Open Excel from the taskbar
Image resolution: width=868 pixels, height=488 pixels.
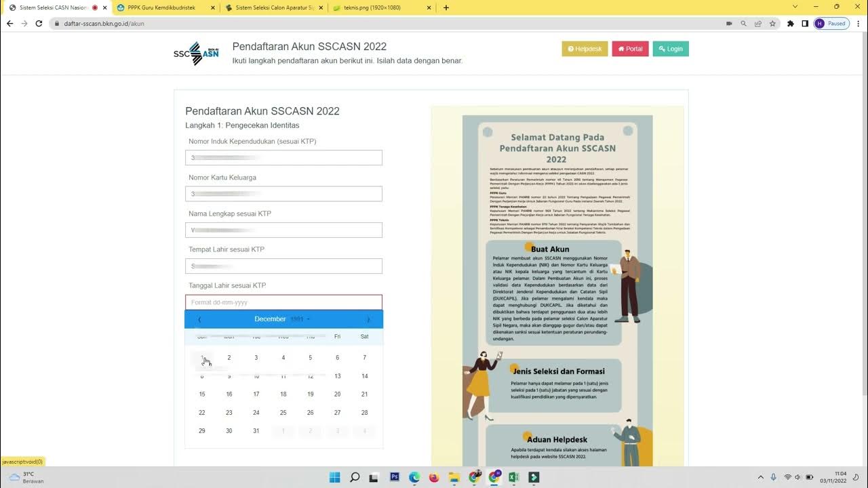click(514, 477)
